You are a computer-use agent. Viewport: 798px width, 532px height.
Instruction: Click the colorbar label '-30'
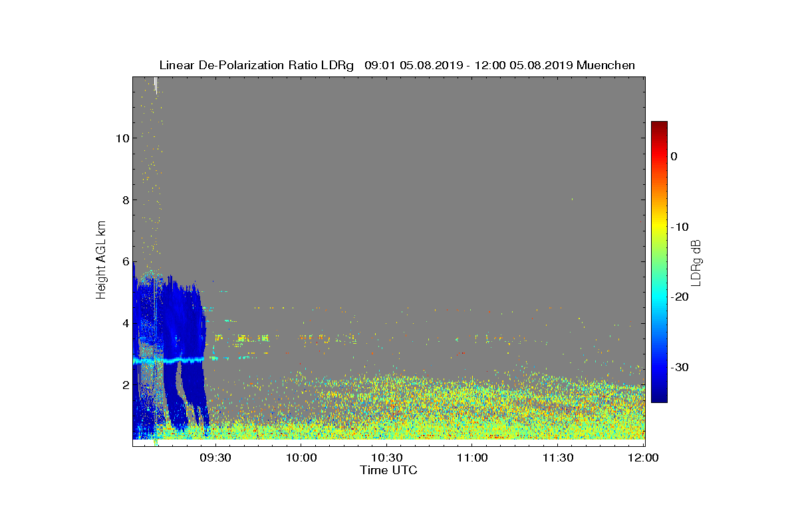pos(679,368)
